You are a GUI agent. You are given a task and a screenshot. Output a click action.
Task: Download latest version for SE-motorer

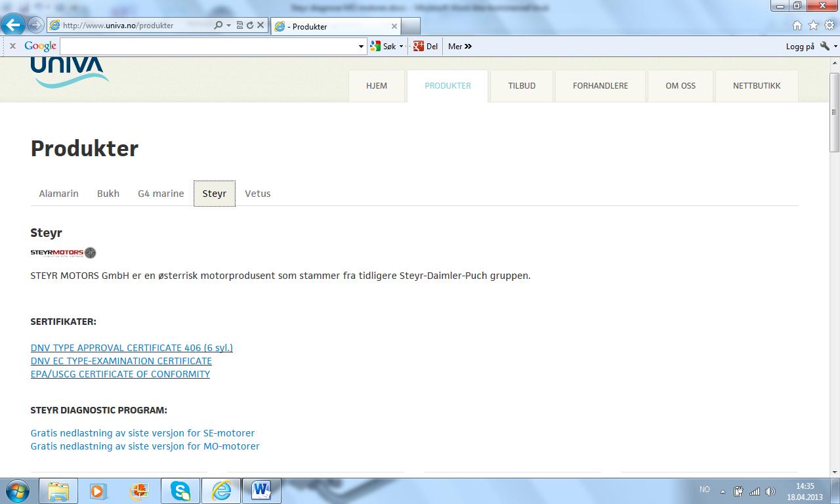click(x=142, y=433)
